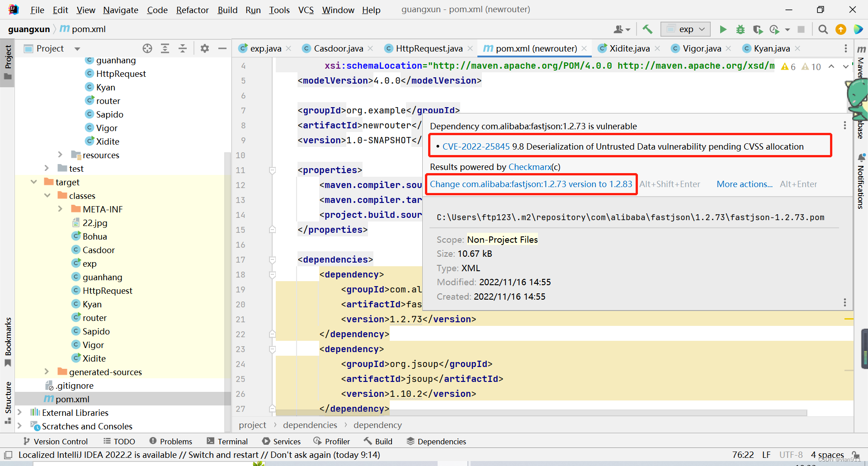Go to previous highlighted error arrow
The image size is (868, 466).
tap(831, 66)
